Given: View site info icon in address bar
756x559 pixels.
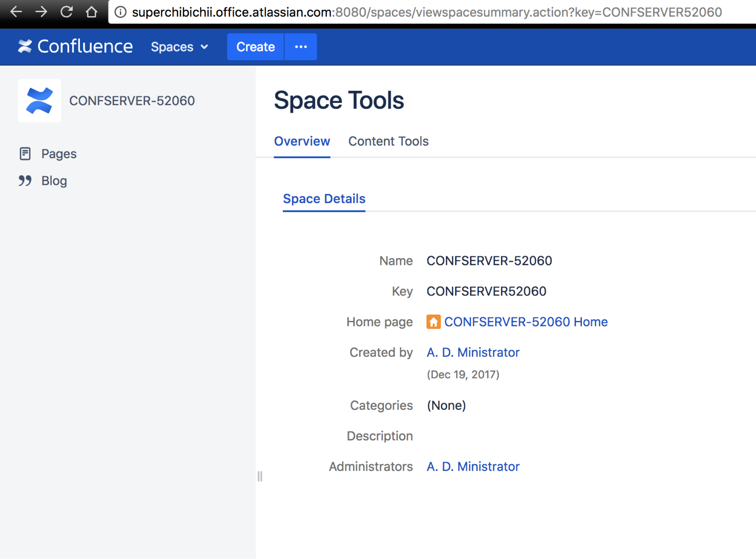Looking at the screenshot, I should (x=120, y=12).
